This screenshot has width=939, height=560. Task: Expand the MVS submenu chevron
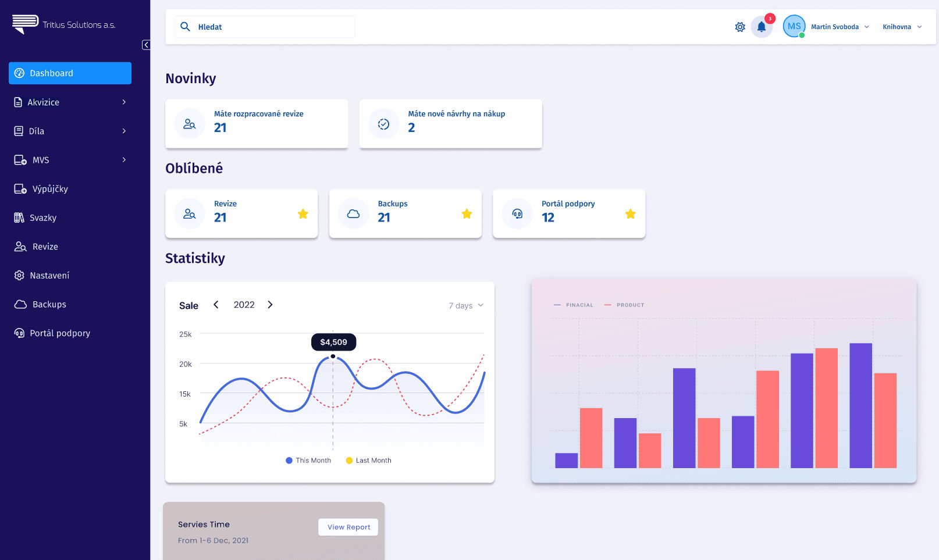point(124,160)
